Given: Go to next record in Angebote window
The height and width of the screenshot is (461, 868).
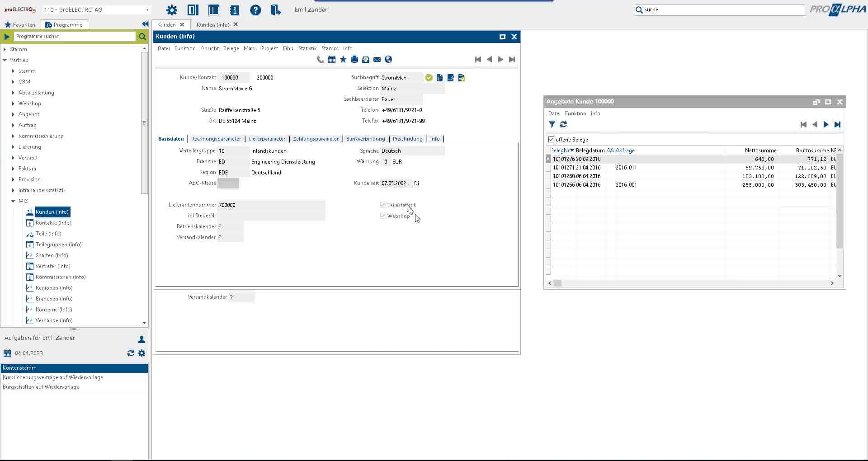Looking at the screenshot, I should click(826, 125).
